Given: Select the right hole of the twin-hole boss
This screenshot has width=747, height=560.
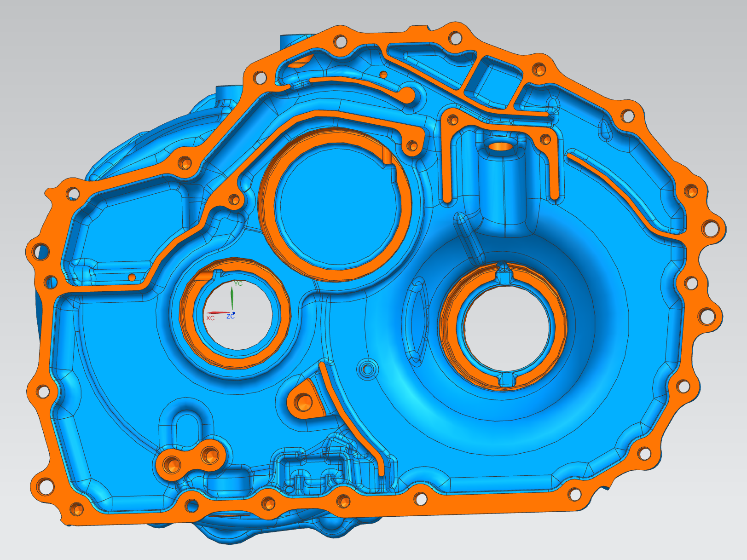Looking at the screenshot, I should click(210, 456).
